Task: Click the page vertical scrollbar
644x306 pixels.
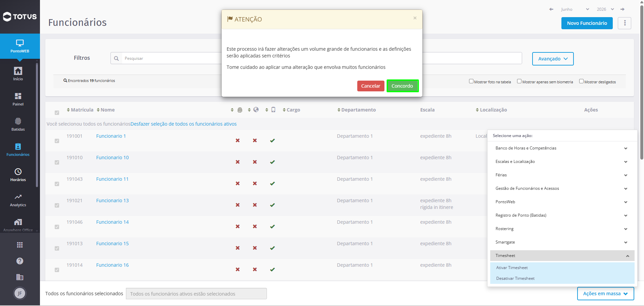Action: 642,82
